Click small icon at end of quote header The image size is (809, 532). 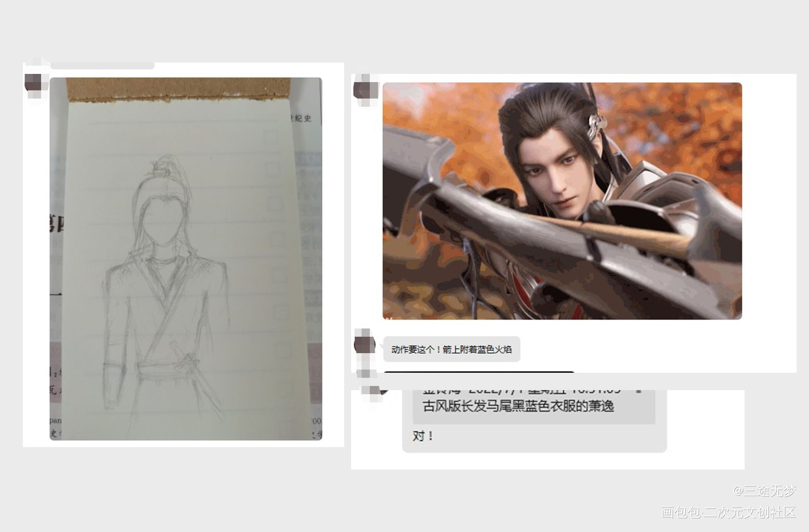639,391
